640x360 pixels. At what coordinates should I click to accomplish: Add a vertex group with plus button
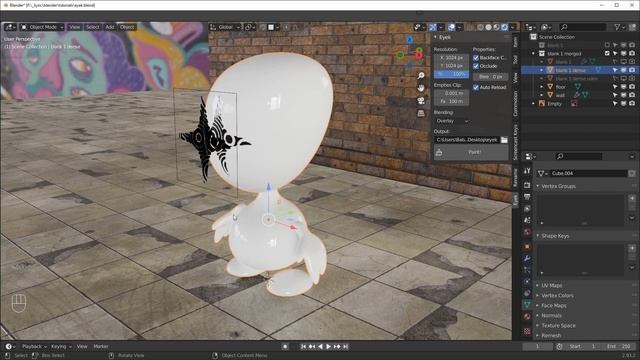[632, 199]
